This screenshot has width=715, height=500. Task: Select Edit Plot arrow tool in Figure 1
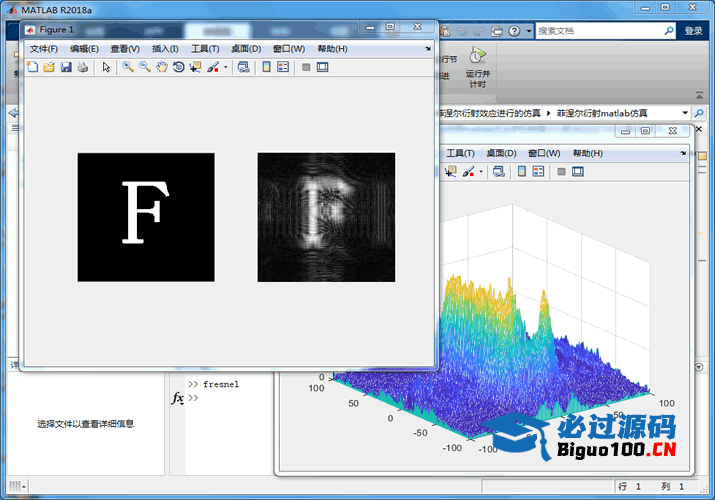(106, 67)
